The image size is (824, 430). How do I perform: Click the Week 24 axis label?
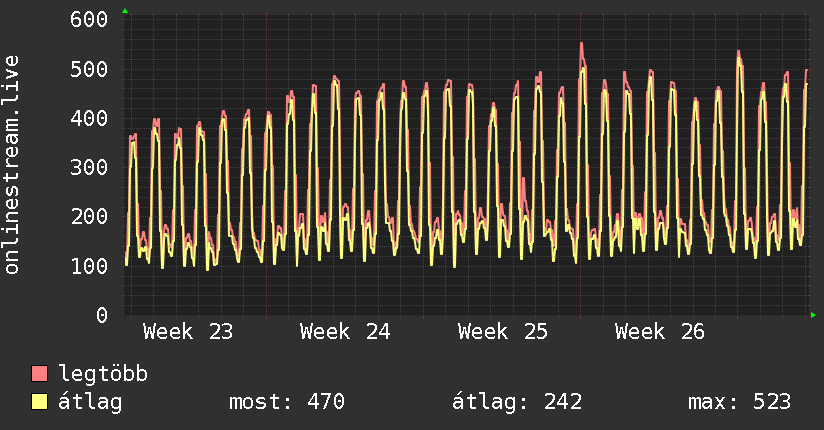click(345, 332)
